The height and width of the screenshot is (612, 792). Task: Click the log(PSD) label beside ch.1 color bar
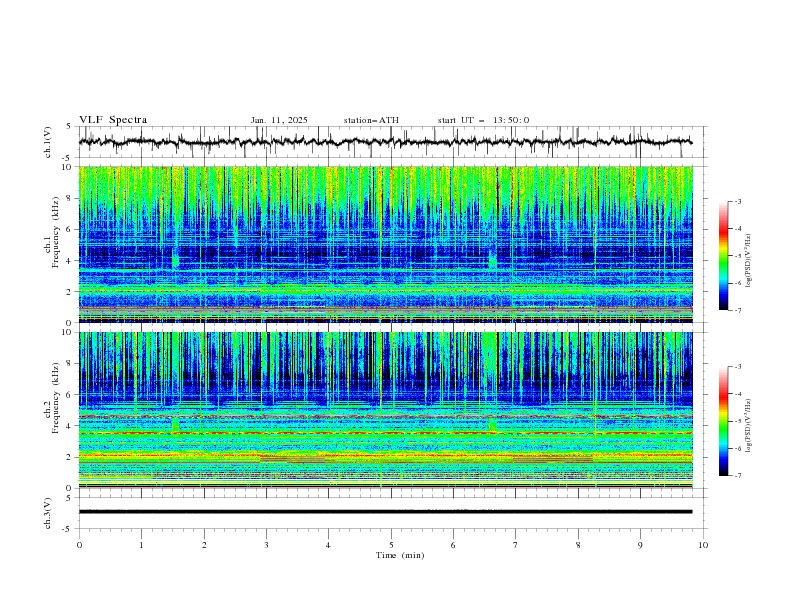tap(749, 261)
